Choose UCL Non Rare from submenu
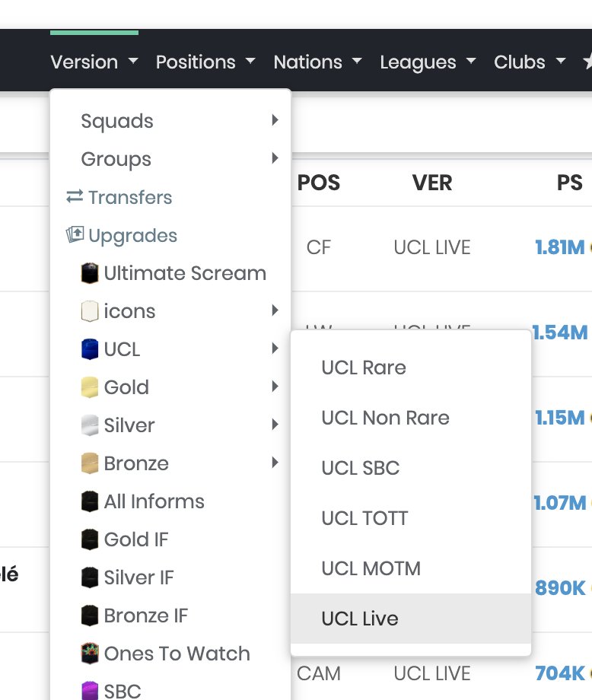This screenshot has height=700, width=592. pyautogui.click(x=411, y=418)
